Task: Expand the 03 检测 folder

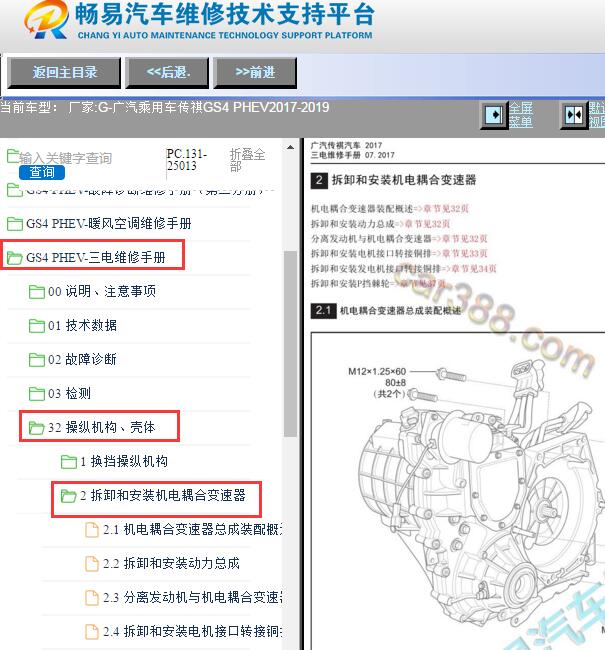Action: click(69, 393)
